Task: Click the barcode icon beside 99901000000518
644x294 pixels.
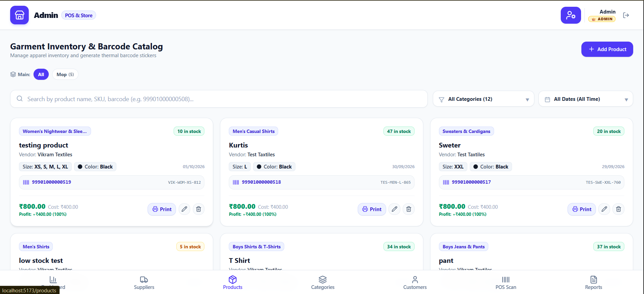Action: point(236,182)
